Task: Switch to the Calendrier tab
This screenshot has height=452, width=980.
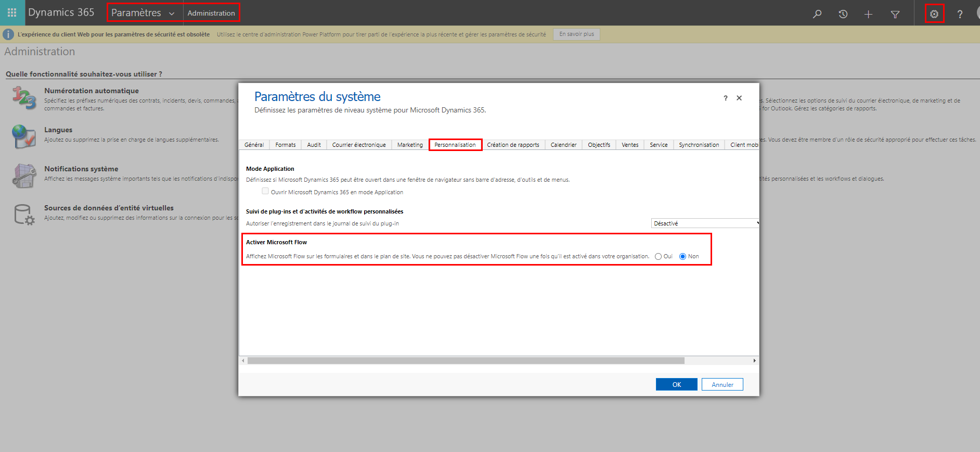Action: click(563, 145)
